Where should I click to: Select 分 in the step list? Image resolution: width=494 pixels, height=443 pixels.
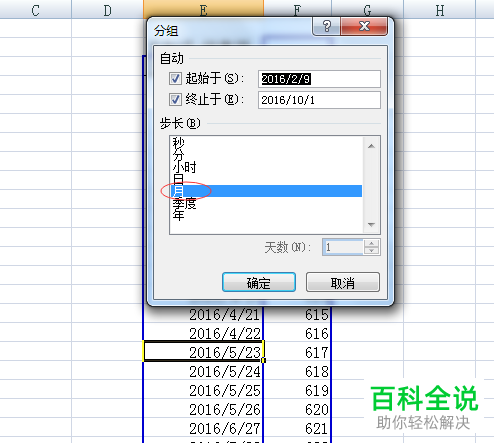pos(266,155)
